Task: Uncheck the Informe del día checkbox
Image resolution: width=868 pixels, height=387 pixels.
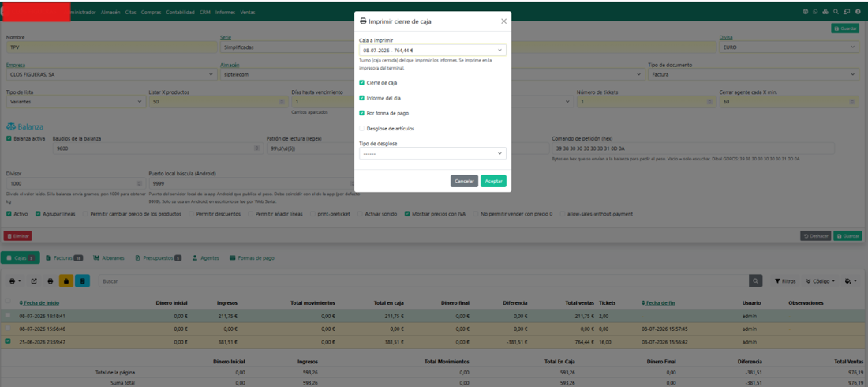Action: [361, 98]
